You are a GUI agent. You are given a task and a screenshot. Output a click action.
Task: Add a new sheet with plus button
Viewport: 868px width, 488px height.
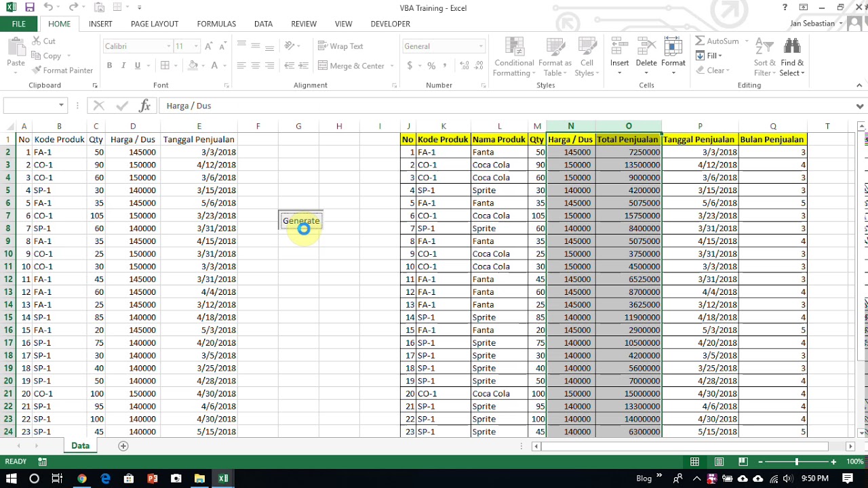(123, 446)
